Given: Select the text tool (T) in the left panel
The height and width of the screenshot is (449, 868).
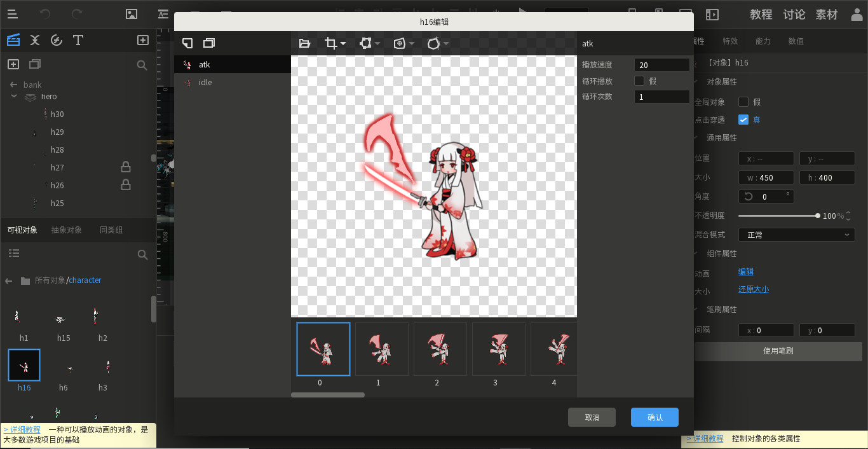Looking at the screenshot, I should tap(78, 40).
